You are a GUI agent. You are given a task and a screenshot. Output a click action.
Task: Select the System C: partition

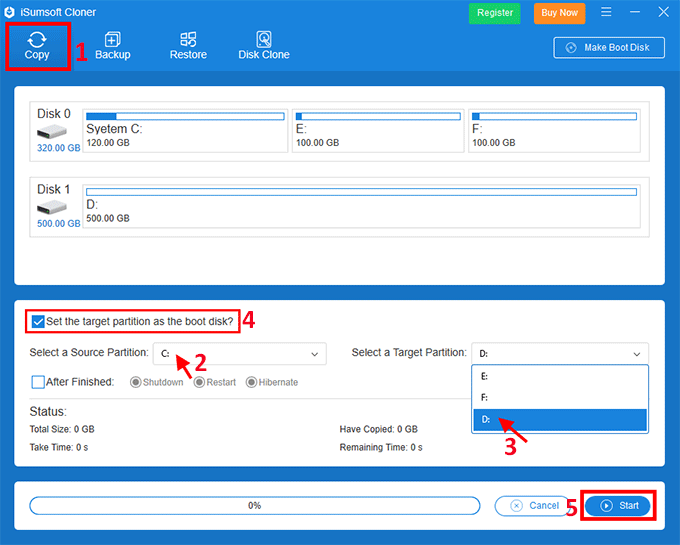185,131
